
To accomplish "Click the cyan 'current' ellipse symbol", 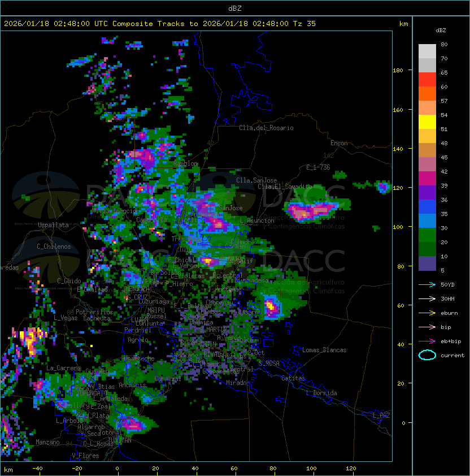I will coord(427,355).
